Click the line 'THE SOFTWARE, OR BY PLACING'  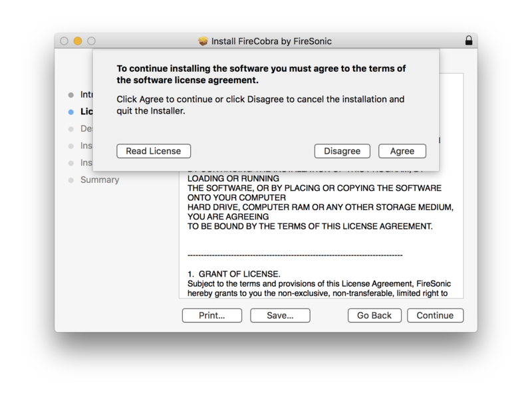tap(315, 188)
